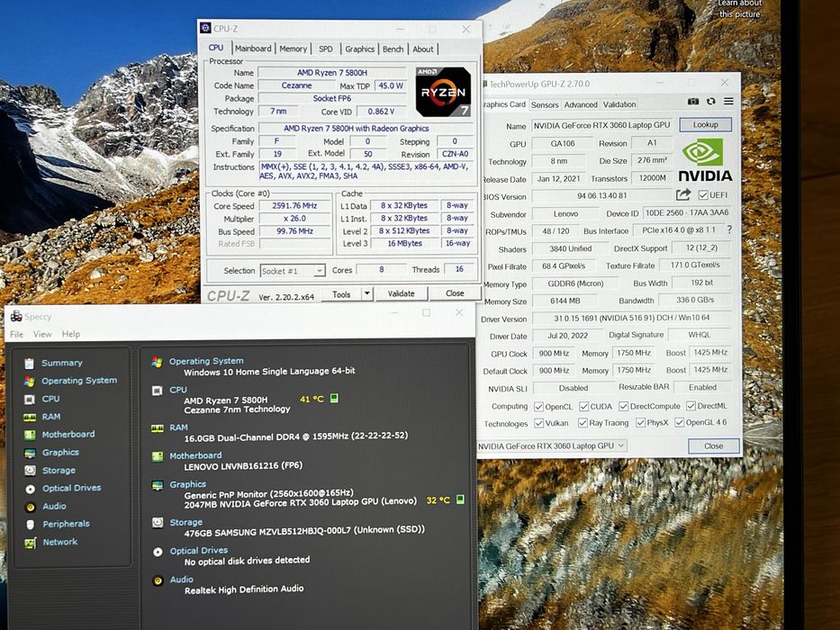This screenshot has height=630, width=840.
Task: Click the Learn about this picture link
Action: 739,9
